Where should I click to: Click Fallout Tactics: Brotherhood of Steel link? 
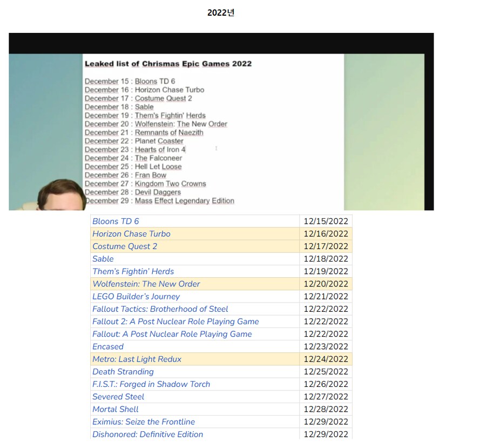click(160, 309)
